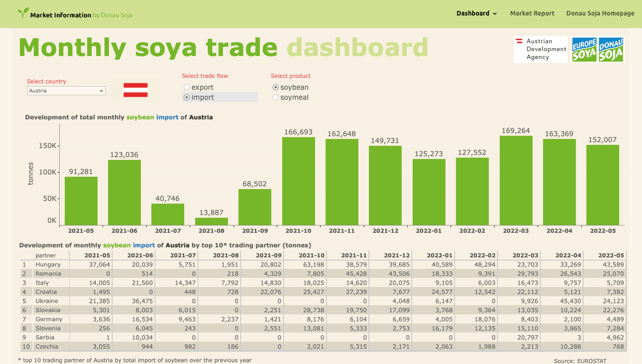642x364 pixels.
Task: Click the Market Information by Donau Soja title
Action: tap(81, 15)
